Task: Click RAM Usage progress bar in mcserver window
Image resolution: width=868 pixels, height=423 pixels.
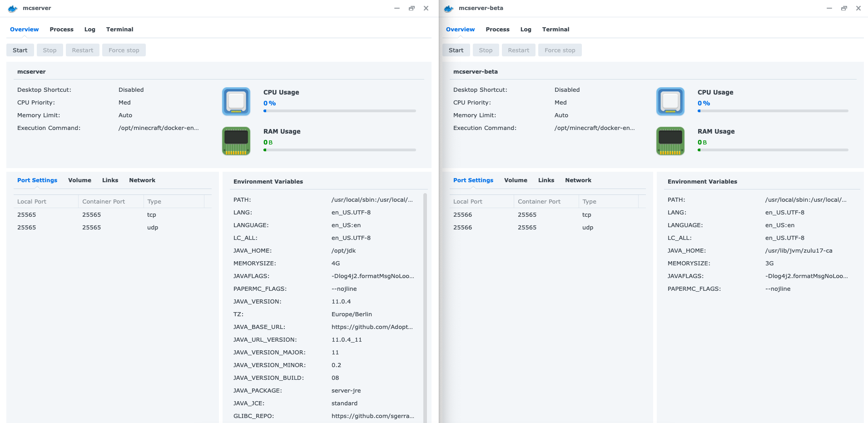Action: [340, 150]
